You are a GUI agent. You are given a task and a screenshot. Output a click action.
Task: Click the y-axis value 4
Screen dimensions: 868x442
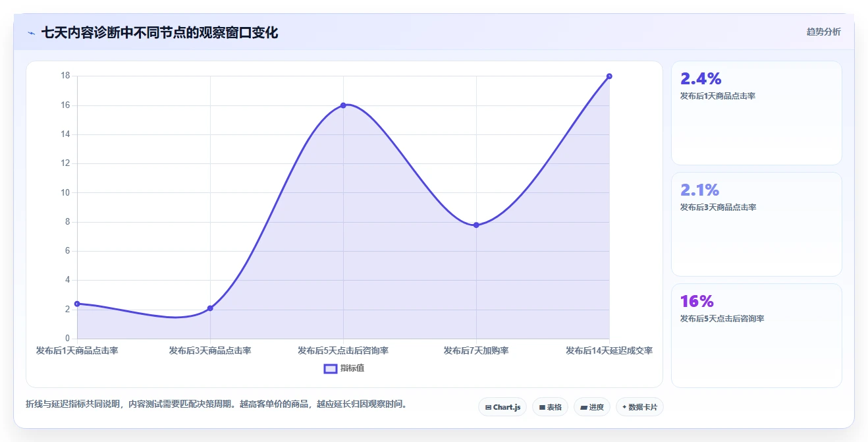tap(67, 280)
